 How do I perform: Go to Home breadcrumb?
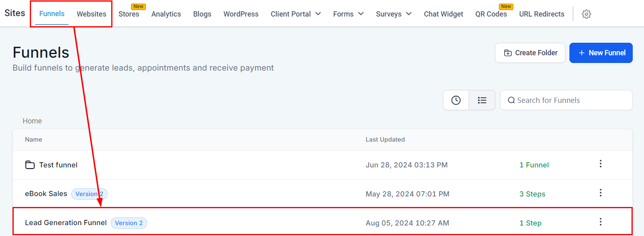(x=32, y=121)
